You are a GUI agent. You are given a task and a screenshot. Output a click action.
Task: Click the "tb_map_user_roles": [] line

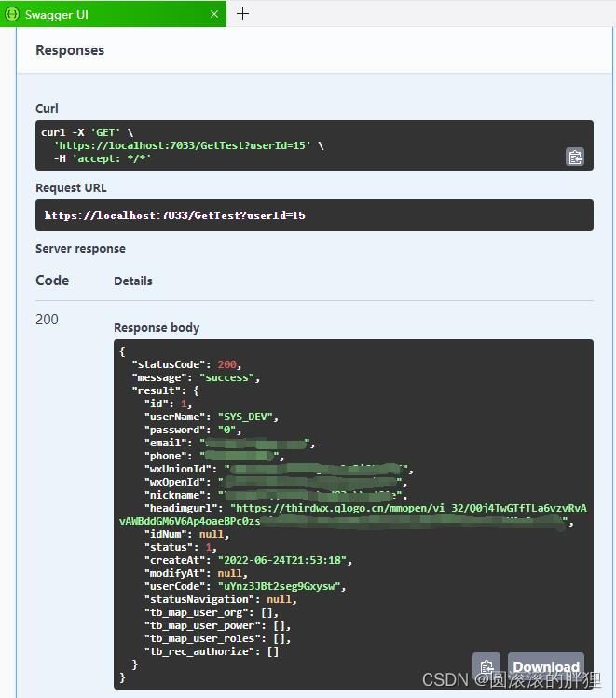tap(217, 638)
